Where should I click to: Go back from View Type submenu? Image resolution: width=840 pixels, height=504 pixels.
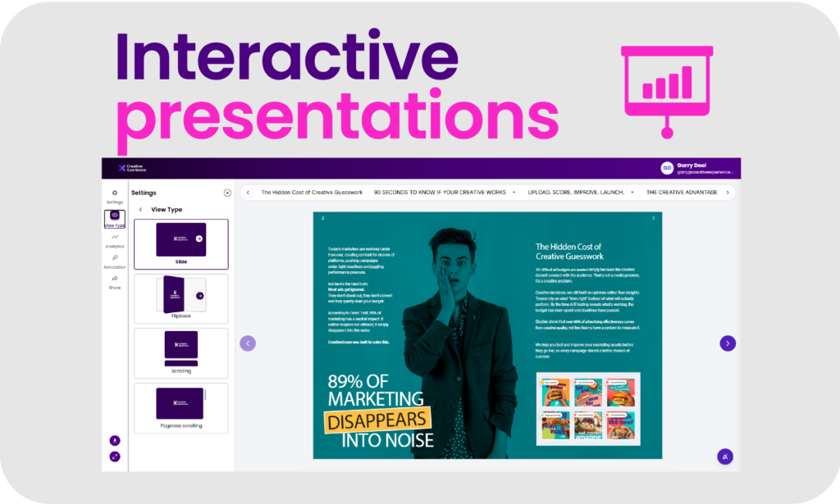click(140, 210)
